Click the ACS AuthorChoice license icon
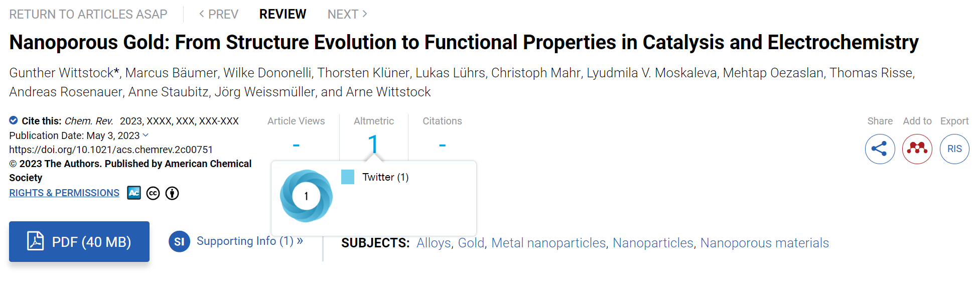Viewport: 980px width, 282px height. tap(134, 193)
